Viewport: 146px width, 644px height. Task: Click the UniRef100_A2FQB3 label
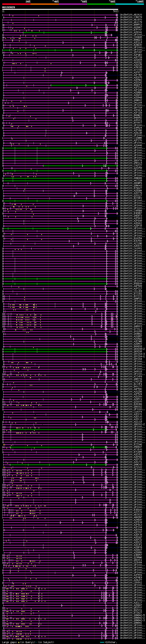pos(131,55)
